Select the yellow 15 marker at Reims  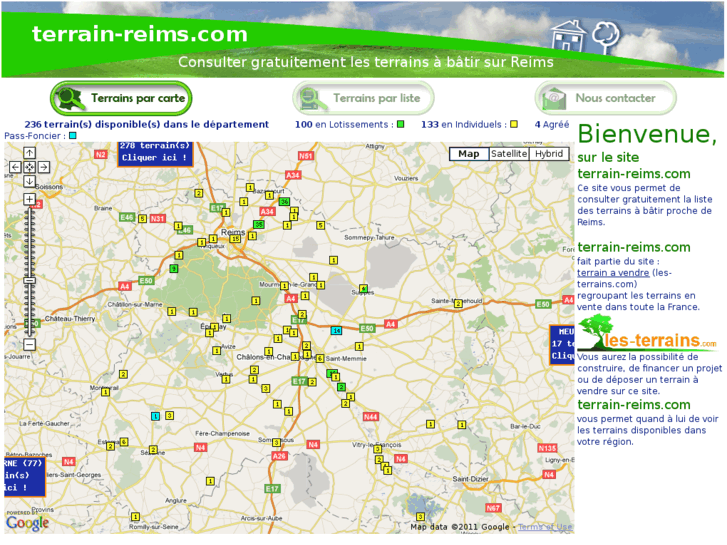236,239
